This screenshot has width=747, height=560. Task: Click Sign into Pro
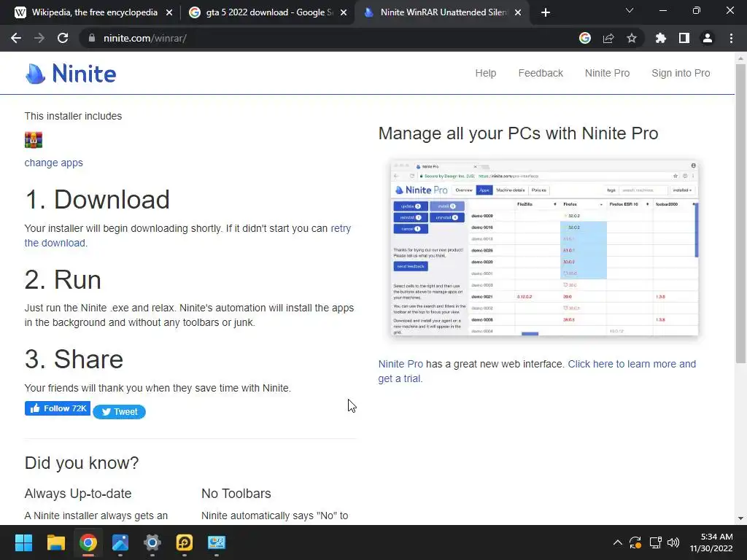tap(681, 73)
